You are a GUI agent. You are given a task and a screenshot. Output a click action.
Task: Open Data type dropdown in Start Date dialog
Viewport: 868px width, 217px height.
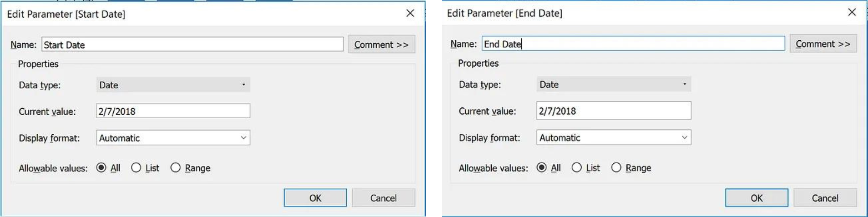173,85
